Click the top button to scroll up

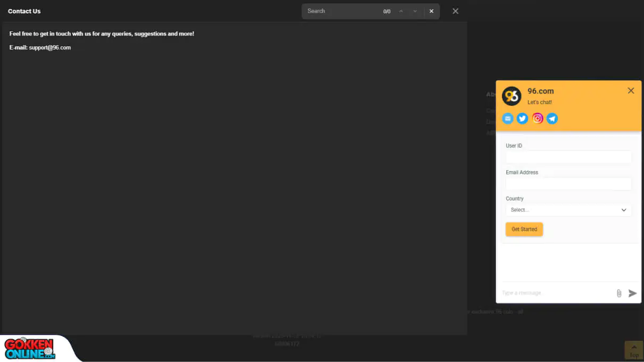coord(633,350)
